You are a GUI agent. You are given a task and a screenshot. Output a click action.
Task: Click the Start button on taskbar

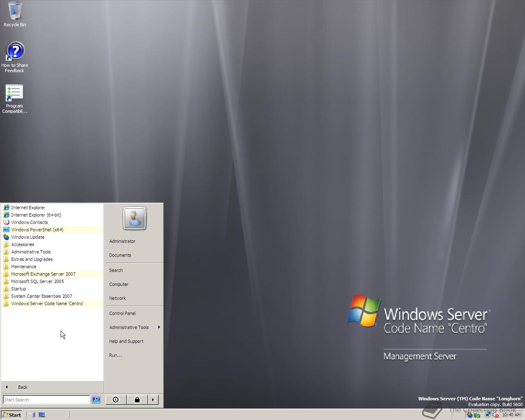tap(11, 415)
